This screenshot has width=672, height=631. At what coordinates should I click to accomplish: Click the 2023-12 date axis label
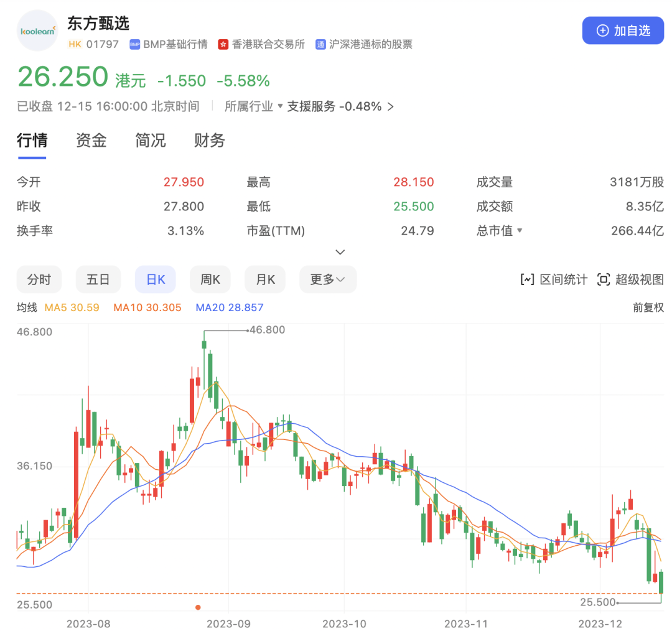[600, 624]
